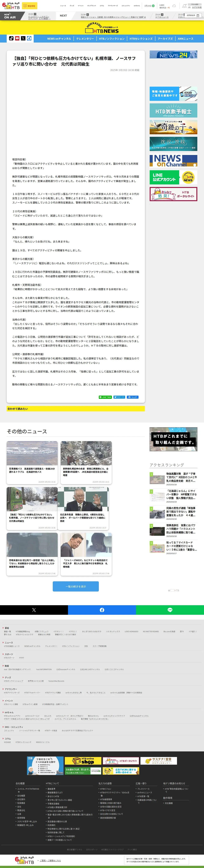The height and width of the screenshot is (868, 204).
Task: Open the NEWS onチャンネル tab
Action: [x=59, y=39]
